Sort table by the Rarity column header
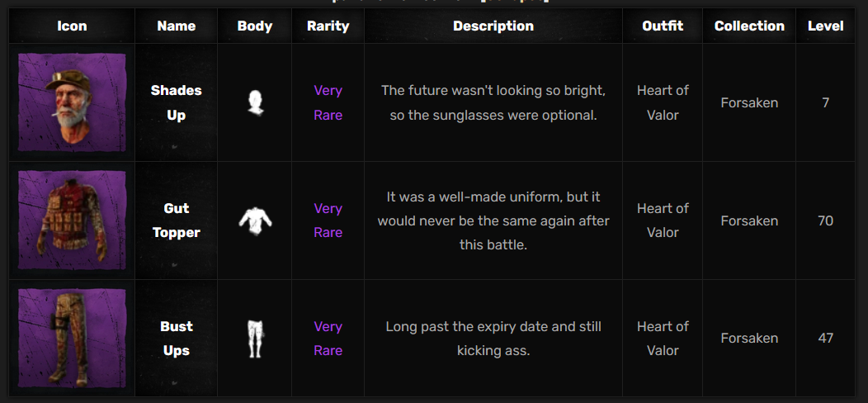 [328, 26]
